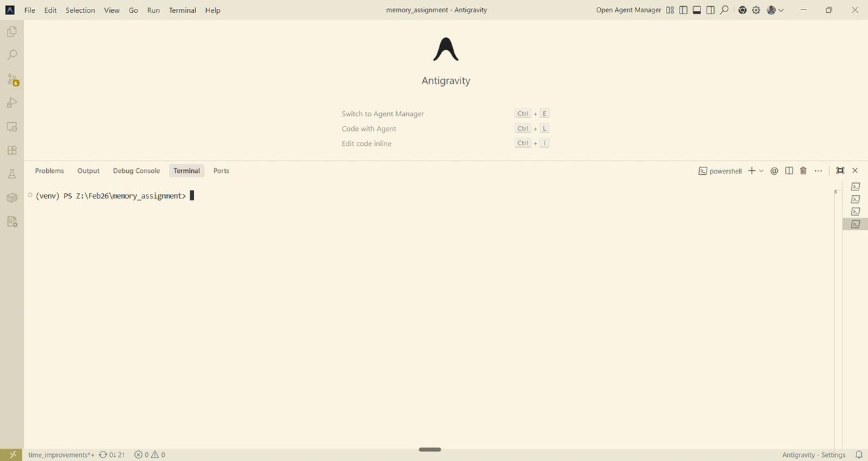Toggle the bottom panel visibility
Screen dimensions: 868x461
pyautogui.click(x=696, y=10)
